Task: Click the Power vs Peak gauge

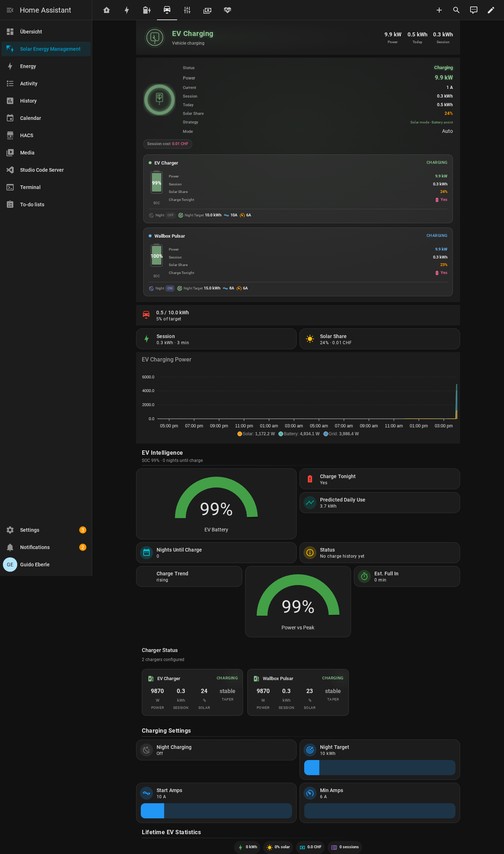Action: click(x=298, y=602)
